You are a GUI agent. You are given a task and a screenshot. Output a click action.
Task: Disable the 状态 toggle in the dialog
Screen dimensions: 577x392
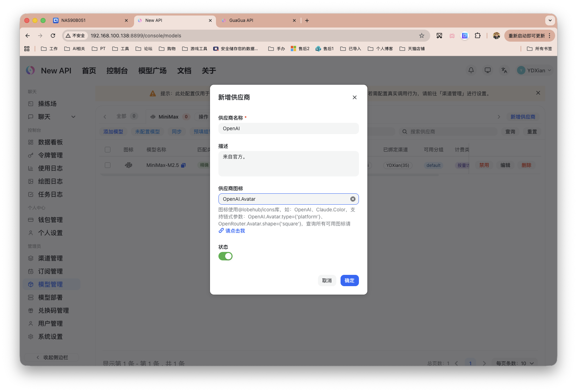pos(226,256)
